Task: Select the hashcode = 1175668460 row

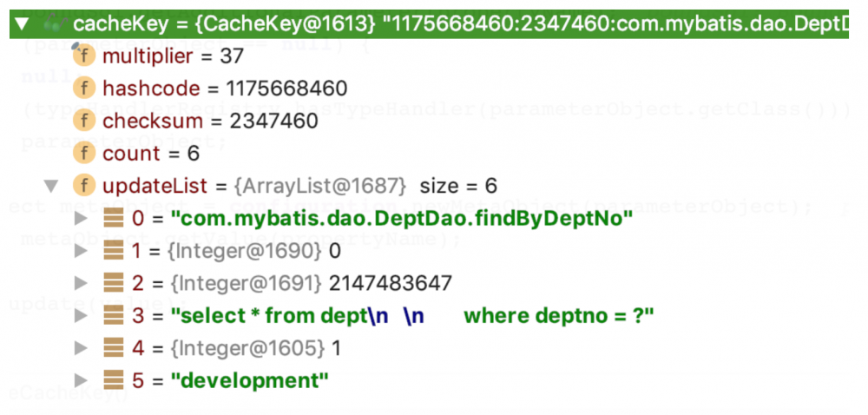Action: pos(225,89)
